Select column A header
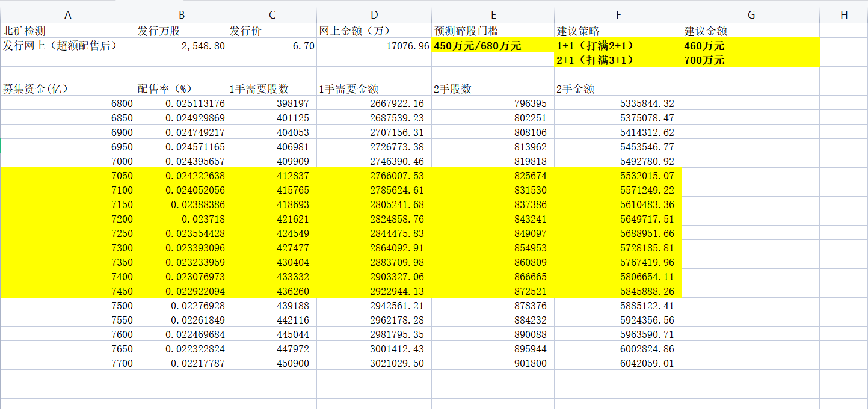 [67, 15]
